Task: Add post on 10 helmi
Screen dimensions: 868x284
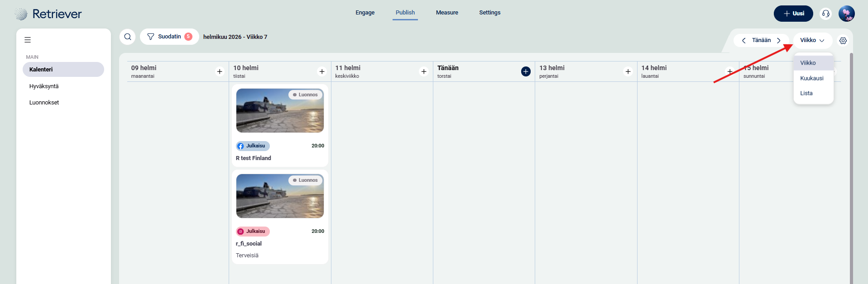Action: click(x=322, y=71)
